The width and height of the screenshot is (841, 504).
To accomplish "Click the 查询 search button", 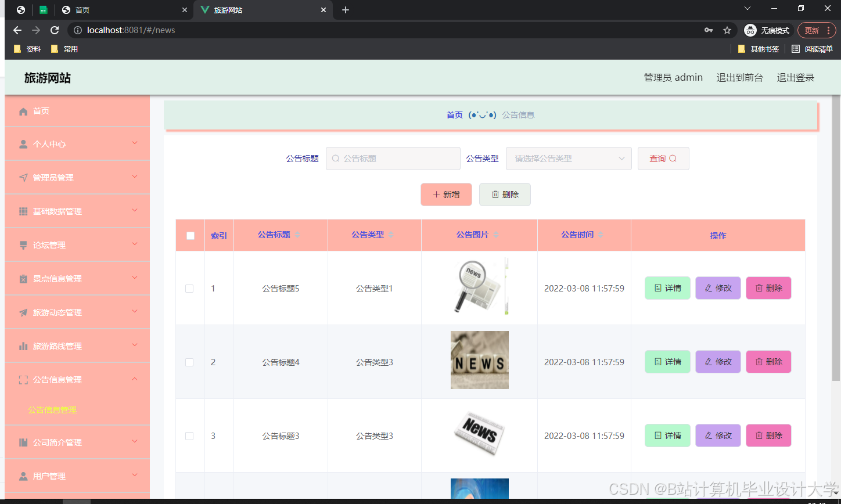I will point(663,159).
